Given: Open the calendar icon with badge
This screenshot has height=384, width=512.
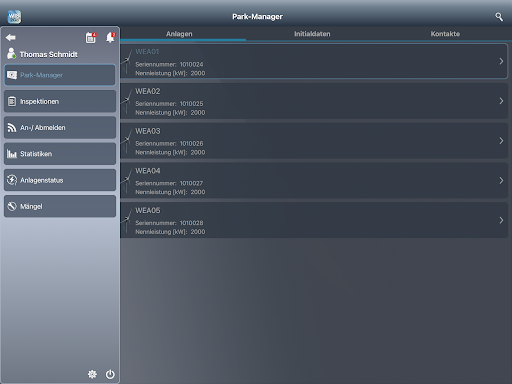Looking at the screenshot, I should pos(91,37).
